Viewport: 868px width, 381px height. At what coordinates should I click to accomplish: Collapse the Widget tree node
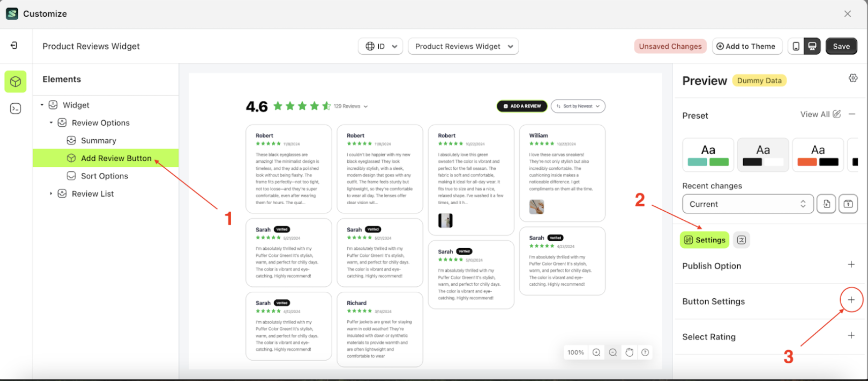pos(42,105)
